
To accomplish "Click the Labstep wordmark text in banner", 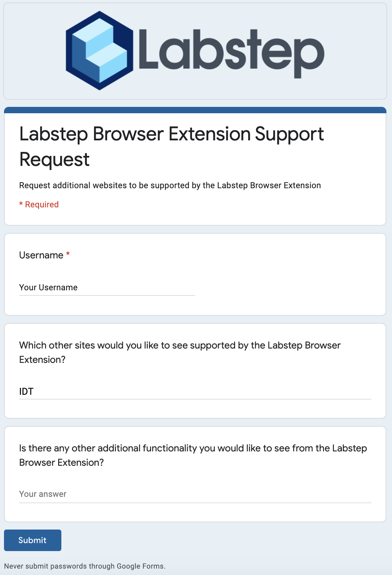I will click(231, 51).
